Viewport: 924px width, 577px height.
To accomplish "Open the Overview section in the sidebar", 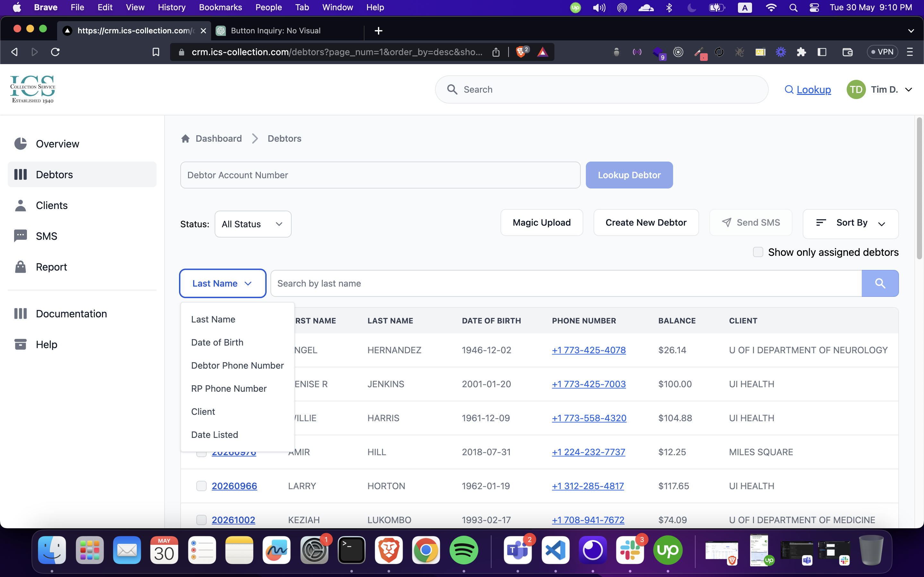I will [x=57, y=144].
